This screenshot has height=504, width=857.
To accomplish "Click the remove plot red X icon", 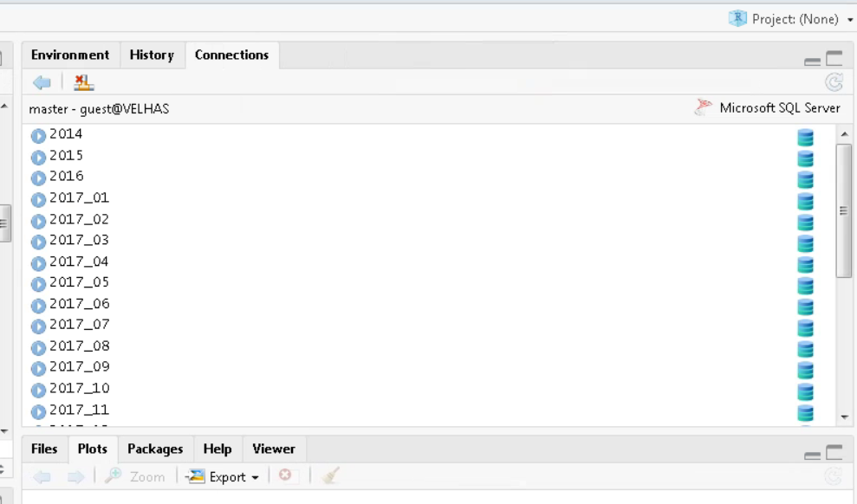I will tap(285, 476).
